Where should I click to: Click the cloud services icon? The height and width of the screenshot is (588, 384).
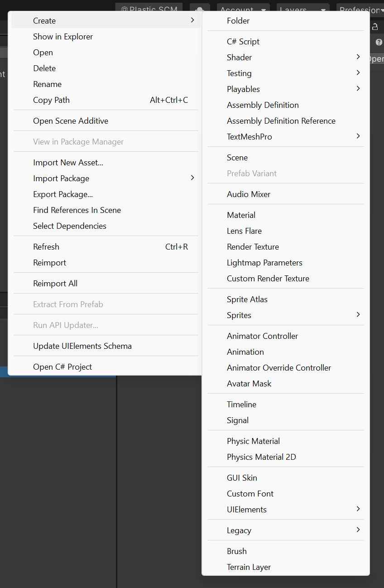[x=200, y=9]
